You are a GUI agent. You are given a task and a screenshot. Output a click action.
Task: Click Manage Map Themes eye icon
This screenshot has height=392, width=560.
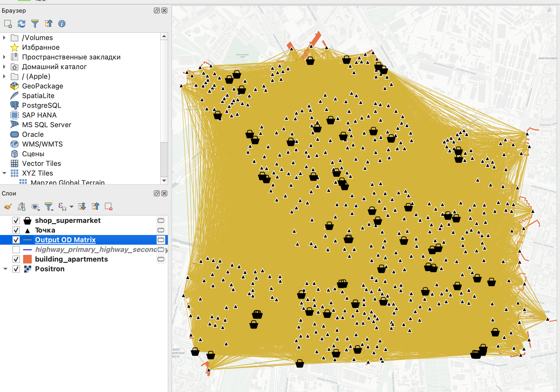[35, 206]
